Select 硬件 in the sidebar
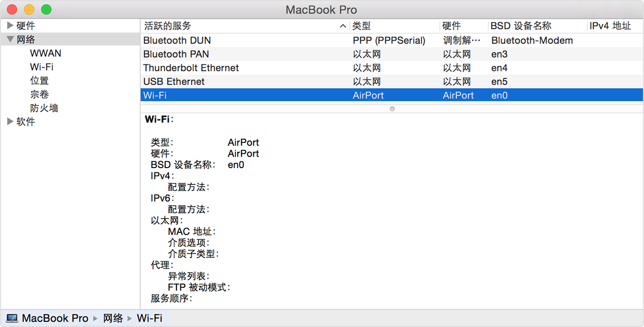This screenshot has width=644, height=327. tap(26, 26)
